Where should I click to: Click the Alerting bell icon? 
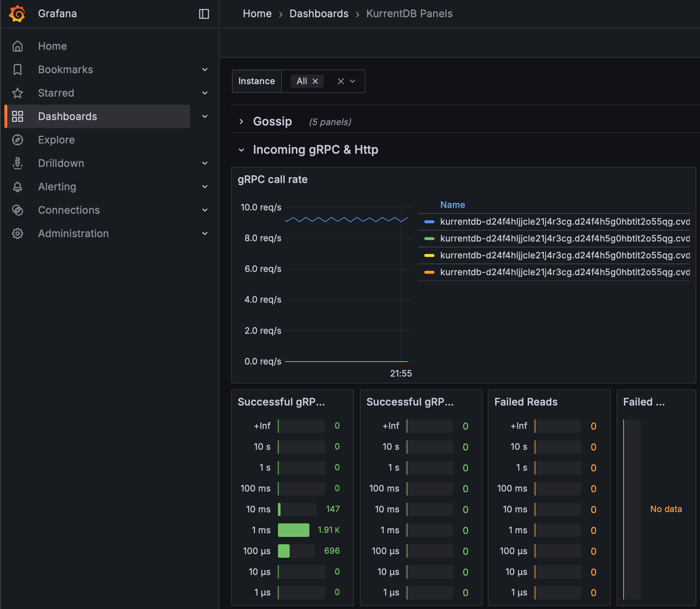click(x=18, y=187)
